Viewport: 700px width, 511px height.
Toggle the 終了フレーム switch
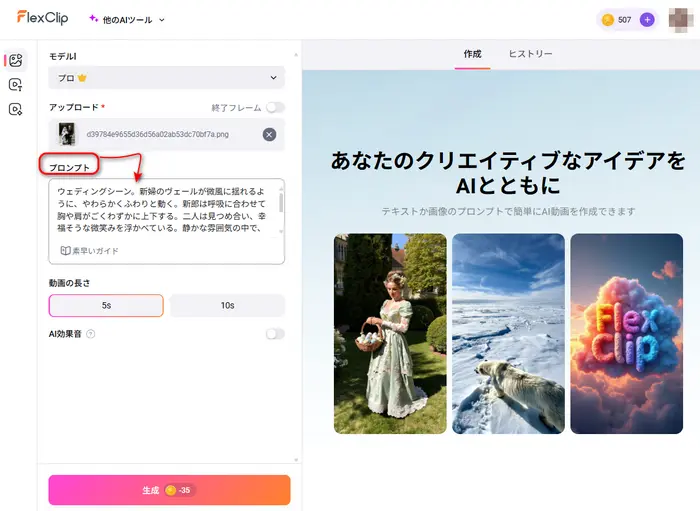275,108
